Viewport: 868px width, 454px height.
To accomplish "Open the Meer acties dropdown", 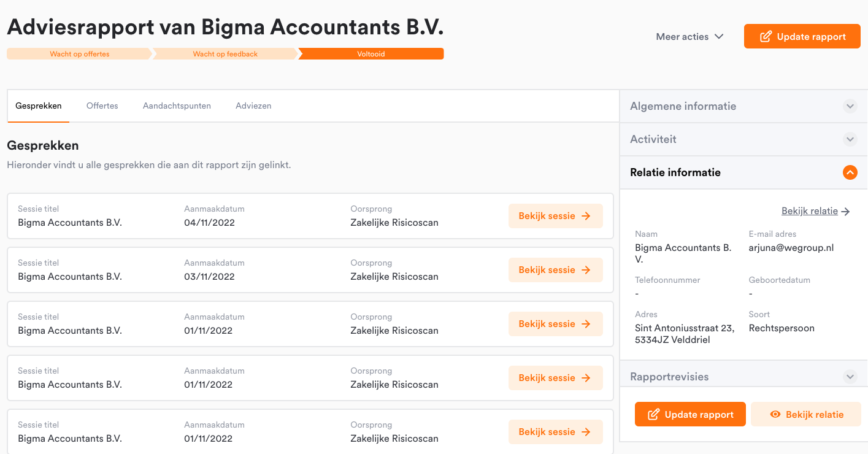I will click(x=690, y=37).
